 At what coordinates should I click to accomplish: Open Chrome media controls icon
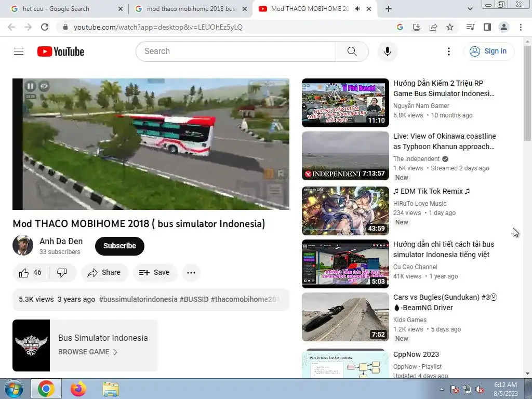(x=470, y=27)
